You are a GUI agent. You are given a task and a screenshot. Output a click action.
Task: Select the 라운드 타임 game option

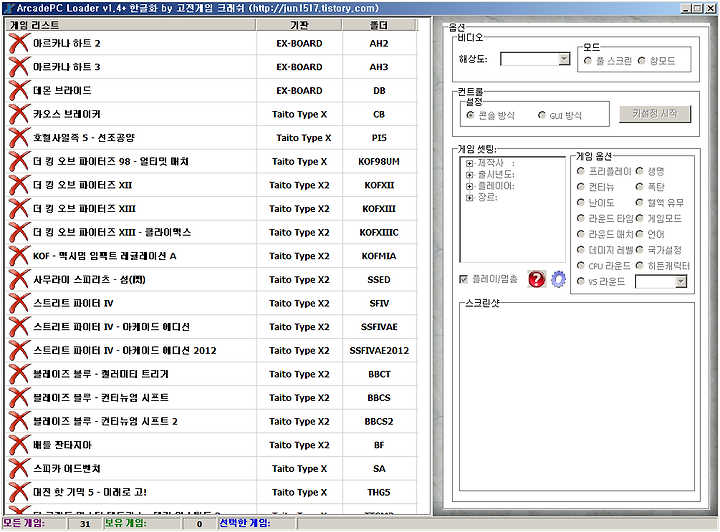pyautogui.click(x=580, y=218)
